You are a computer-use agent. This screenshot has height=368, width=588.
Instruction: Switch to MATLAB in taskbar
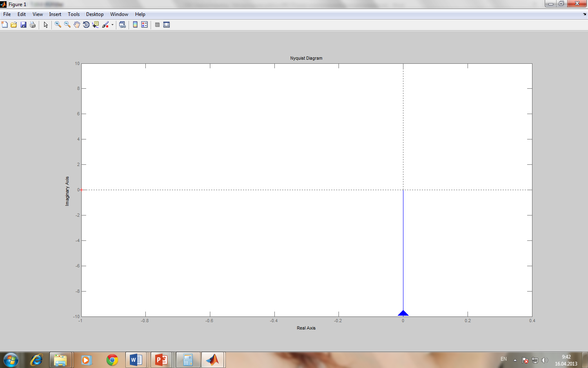[x=212, y=360]
